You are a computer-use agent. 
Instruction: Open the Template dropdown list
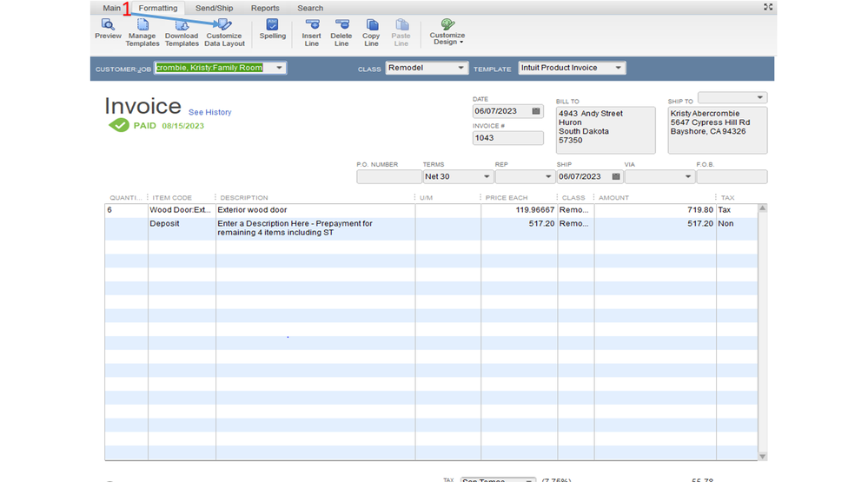click(618, 68)
